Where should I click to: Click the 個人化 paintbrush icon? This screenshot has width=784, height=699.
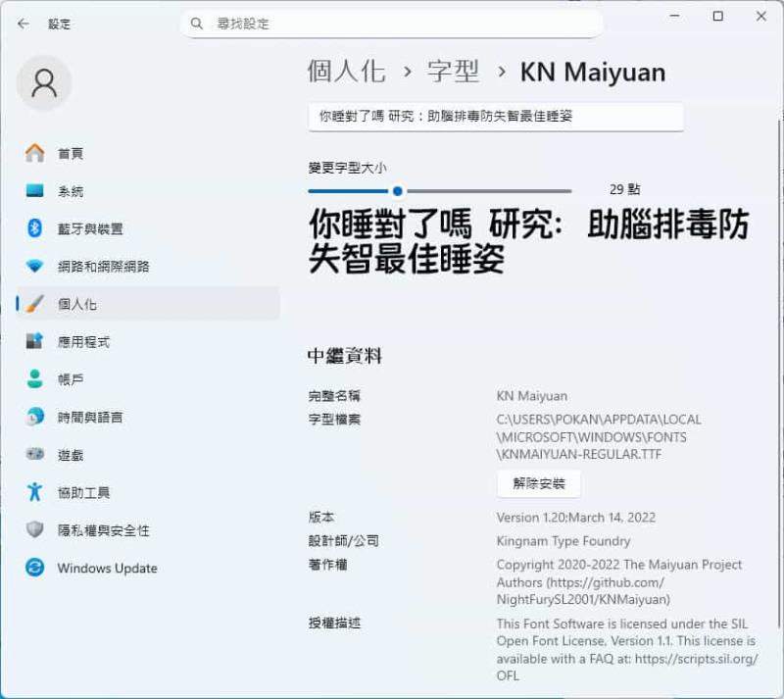(x=34, y=304)
